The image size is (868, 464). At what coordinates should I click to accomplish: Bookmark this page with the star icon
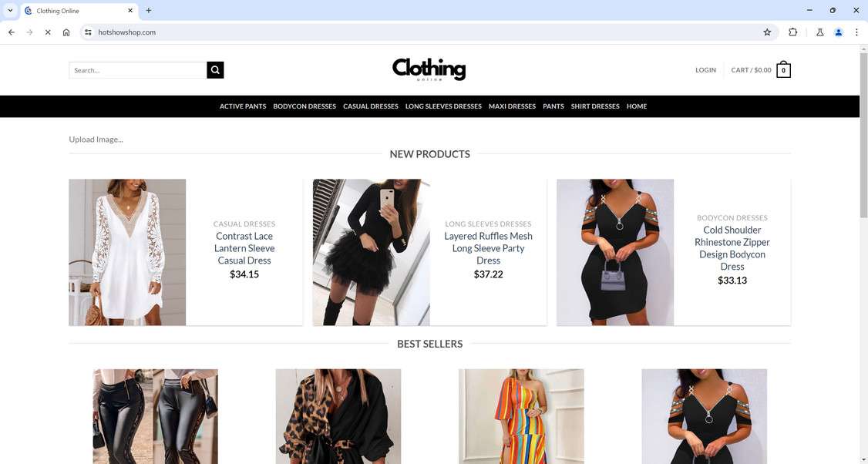tap(767, 32)
